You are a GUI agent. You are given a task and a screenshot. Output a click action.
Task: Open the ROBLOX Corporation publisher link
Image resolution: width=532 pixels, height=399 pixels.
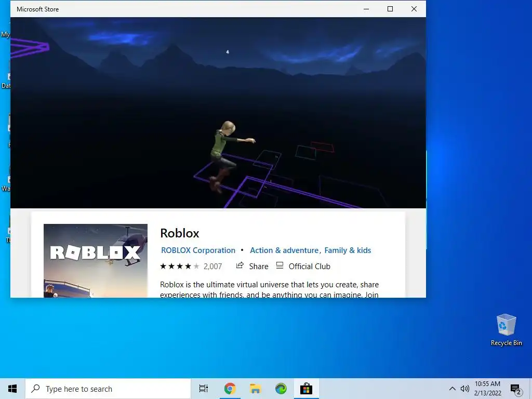click(x=198, y=250)
